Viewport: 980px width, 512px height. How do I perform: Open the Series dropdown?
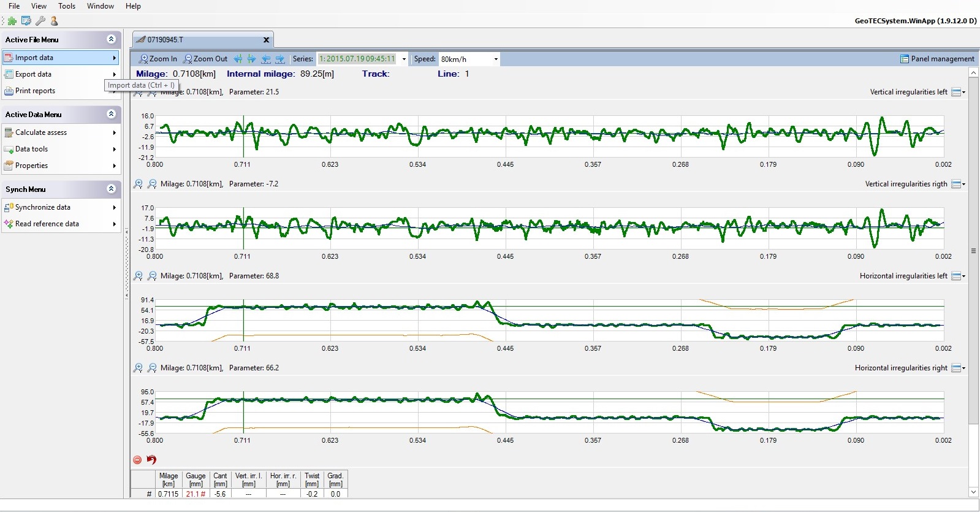(404, 59)
